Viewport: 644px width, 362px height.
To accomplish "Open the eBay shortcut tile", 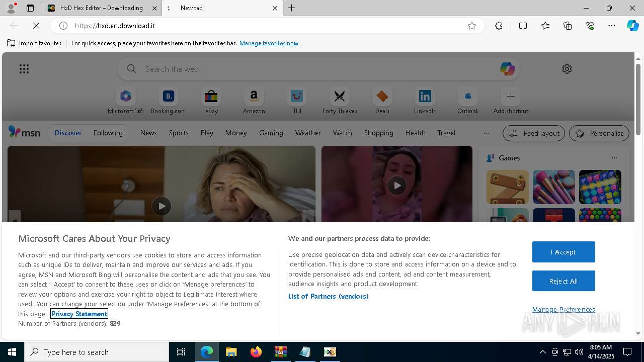I will pyautogui.click(x=211, y=101).
